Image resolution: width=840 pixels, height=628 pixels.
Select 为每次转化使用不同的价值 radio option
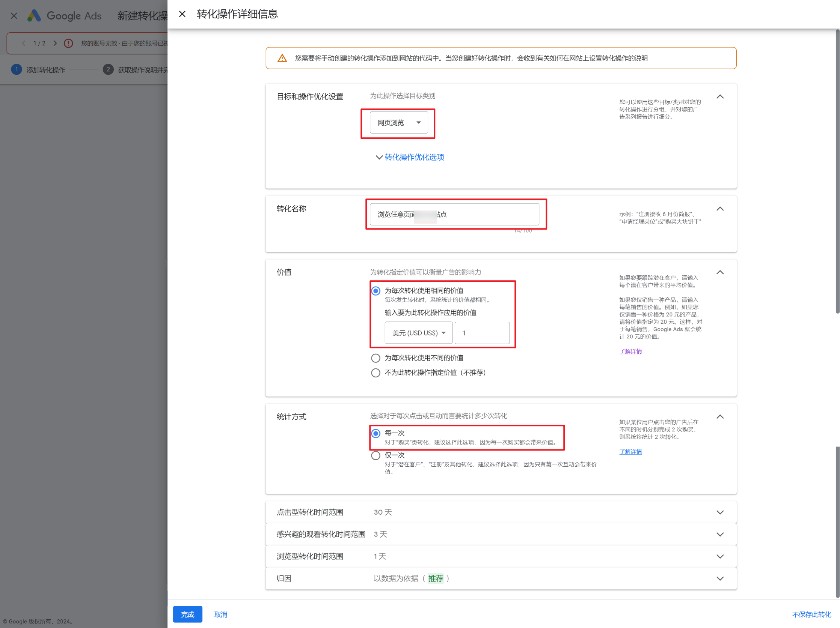point(376,358)
